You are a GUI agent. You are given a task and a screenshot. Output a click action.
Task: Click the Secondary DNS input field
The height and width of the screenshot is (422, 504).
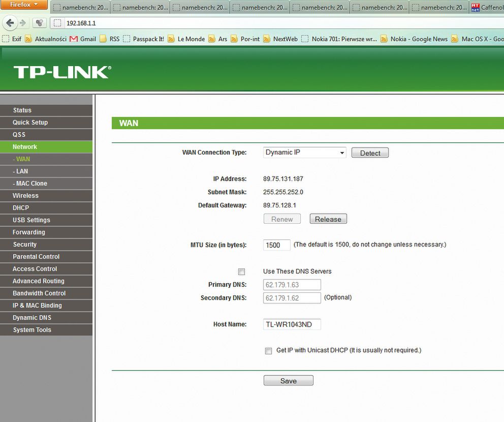tap(292, 298)
